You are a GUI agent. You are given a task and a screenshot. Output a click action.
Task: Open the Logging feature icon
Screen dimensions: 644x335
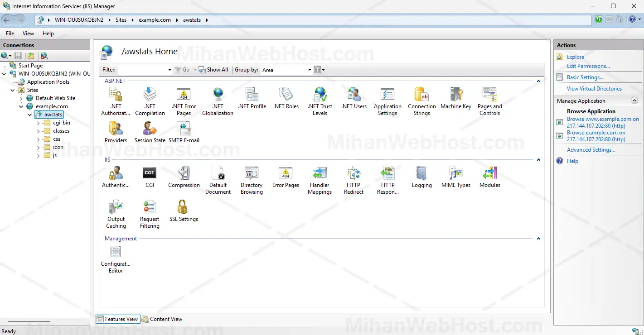pyautogui.click(x=421, y=173)
